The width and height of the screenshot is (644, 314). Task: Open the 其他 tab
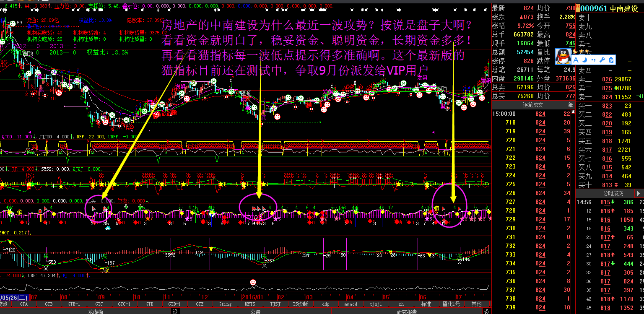(476, 304)
